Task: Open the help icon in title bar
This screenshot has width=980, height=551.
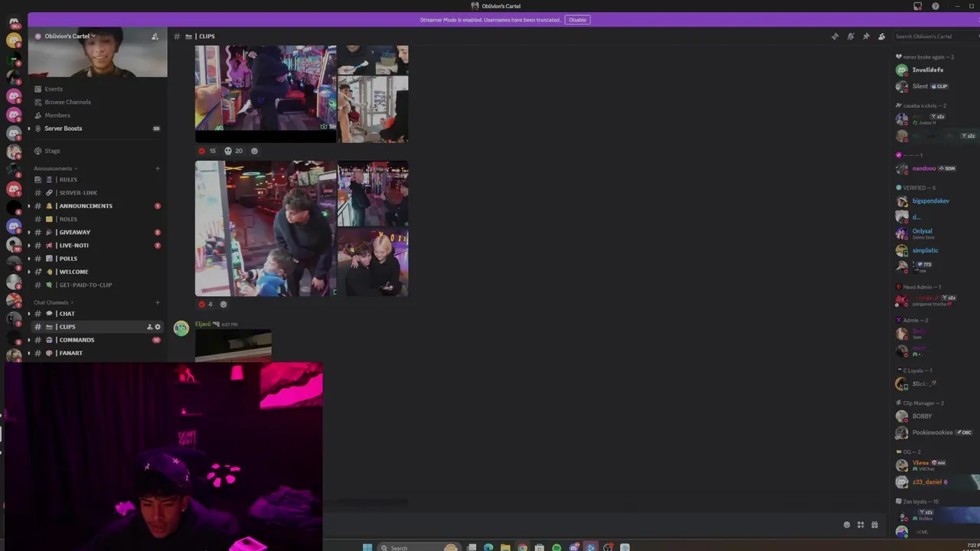Action: tap(935, 6)
